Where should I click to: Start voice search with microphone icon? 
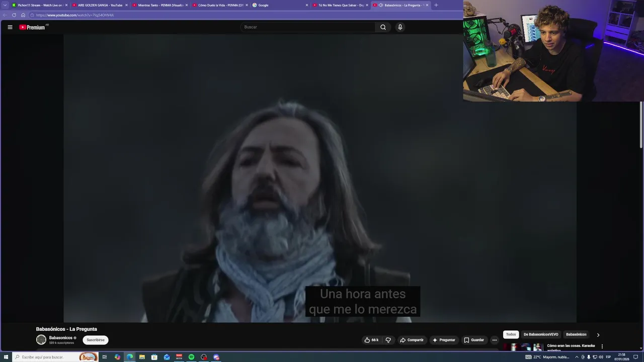400,27
